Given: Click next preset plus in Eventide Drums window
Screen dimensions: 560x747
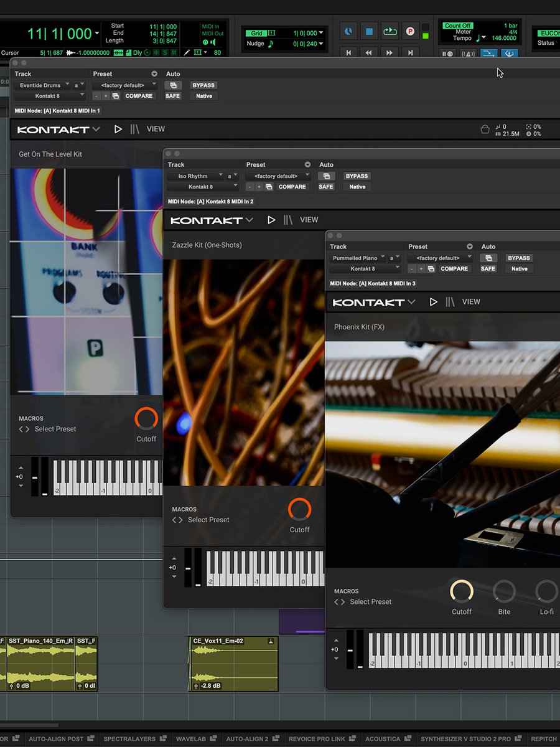Looking at the screenshot, I should click(106, 96).
